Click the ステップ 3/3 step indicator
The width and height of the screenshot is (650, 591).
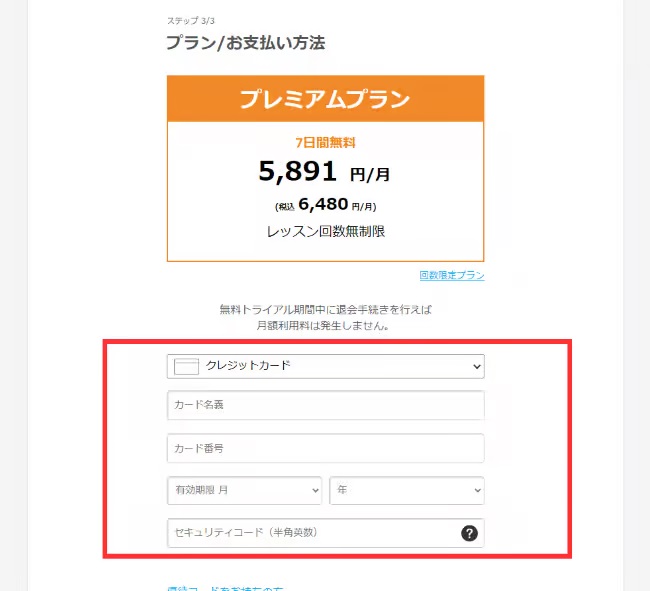tap(190, 20)
